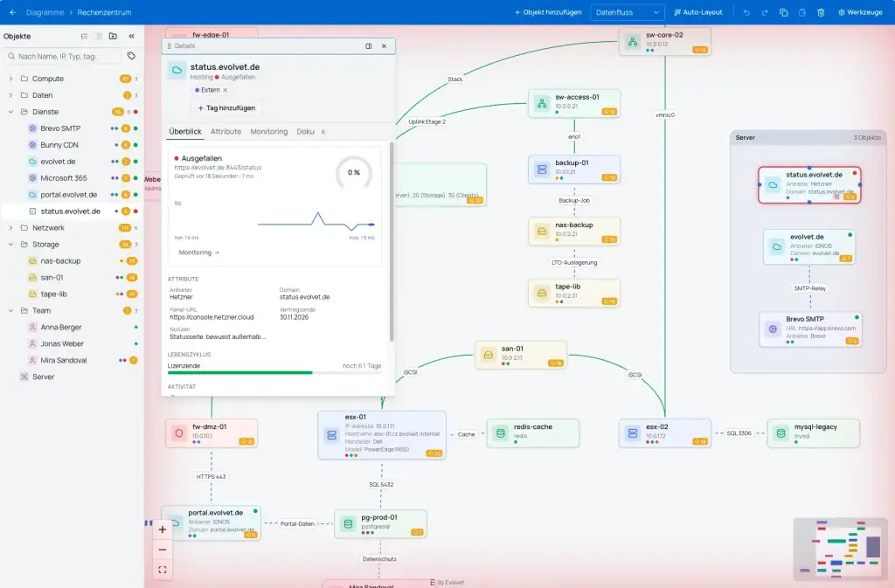Fit the diagram to screen
Screen dimensions: 895x588
point(162,570)
